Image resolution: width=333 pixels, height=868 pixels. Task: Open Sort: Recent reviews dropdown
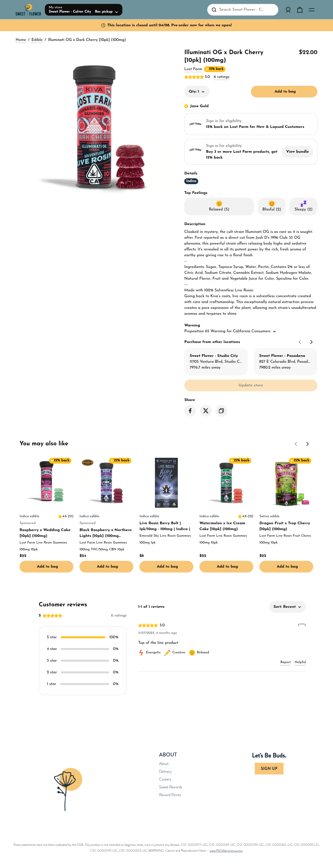[287, 607]
